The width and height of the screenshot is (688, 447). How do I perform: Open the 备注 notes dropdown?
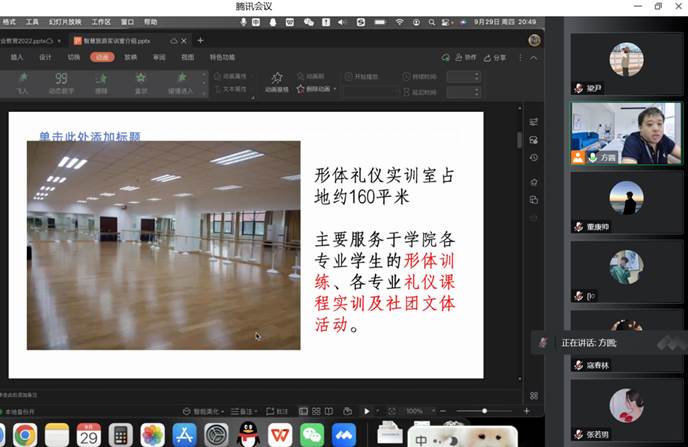(x=244, y=411)
